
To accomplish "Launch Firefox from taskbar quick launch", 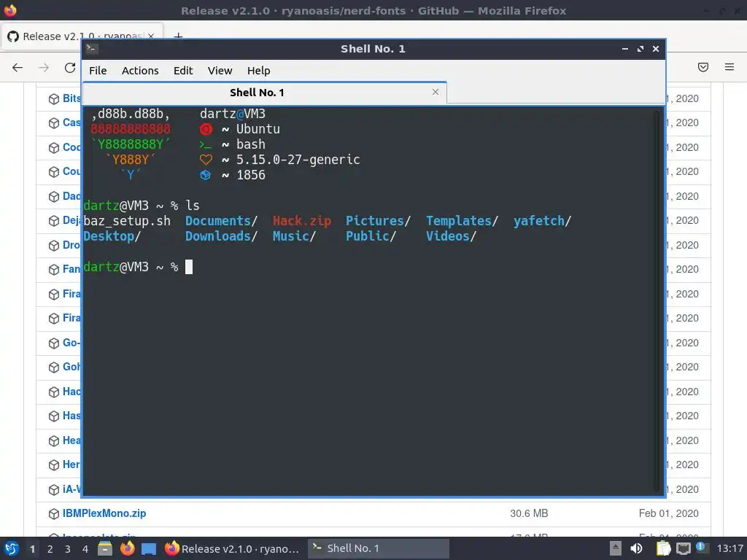I will (127, 548).
